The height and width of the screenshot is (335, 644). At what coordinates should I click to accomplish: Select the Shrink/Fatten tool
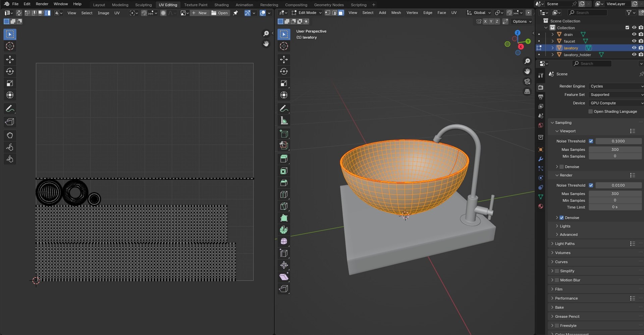tap(284, 265)
